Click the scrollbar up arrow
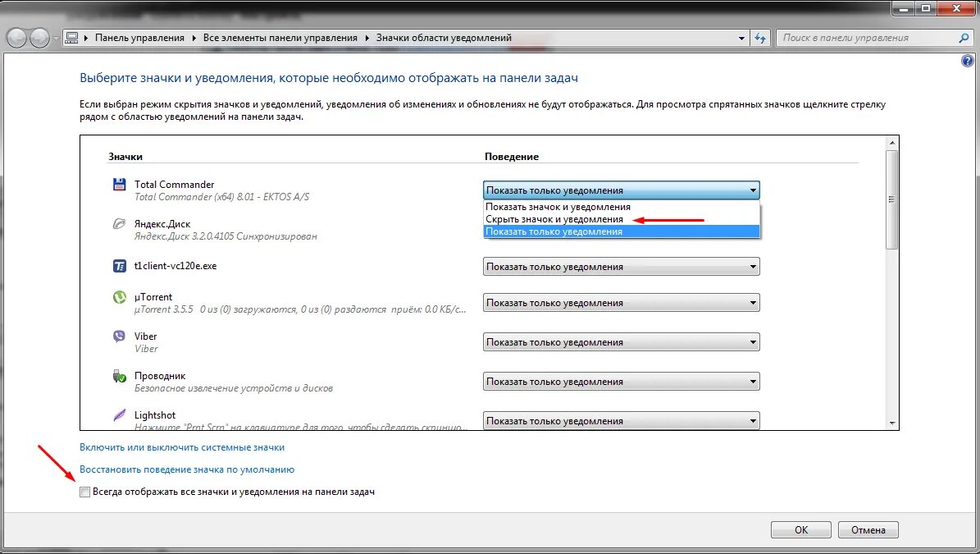This screenshot has height=554, width=980. coord(892,143)
